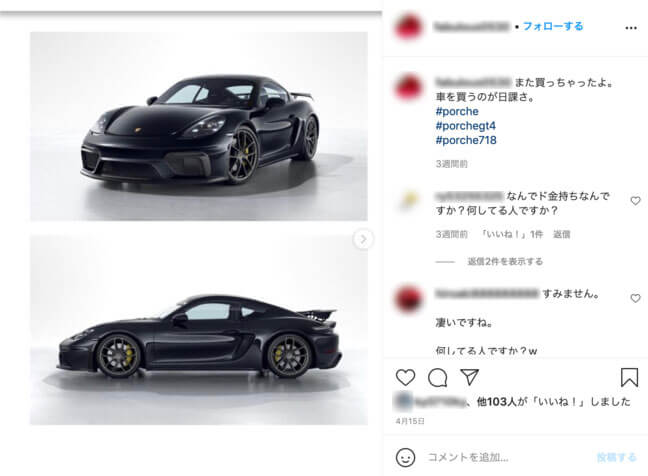Open the emoji smiley picker
The image size is (648, 476).
[x=405, y=457]
